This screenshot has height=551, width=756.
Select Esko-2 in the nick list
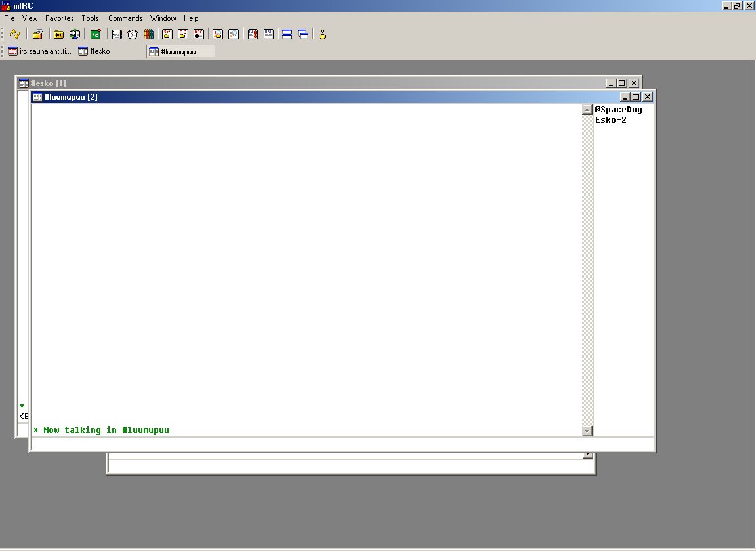click(x=611, y=120)
